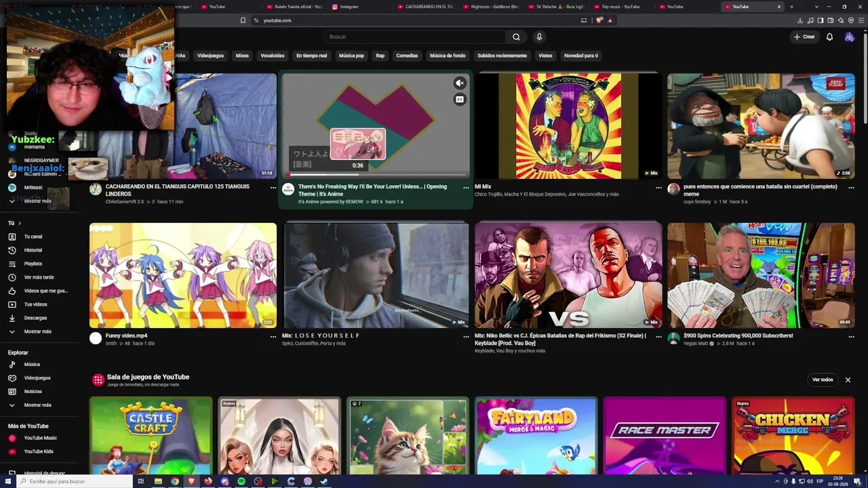Open the Niko Bellic vs CJ thumbnail

pos(568,275)
